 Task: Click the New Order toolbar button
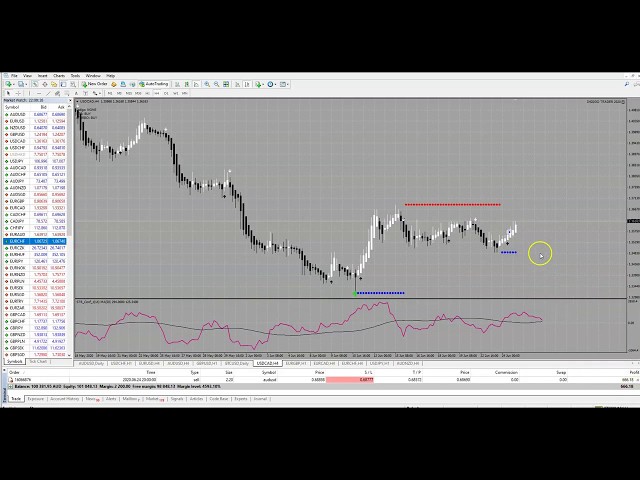96,84
